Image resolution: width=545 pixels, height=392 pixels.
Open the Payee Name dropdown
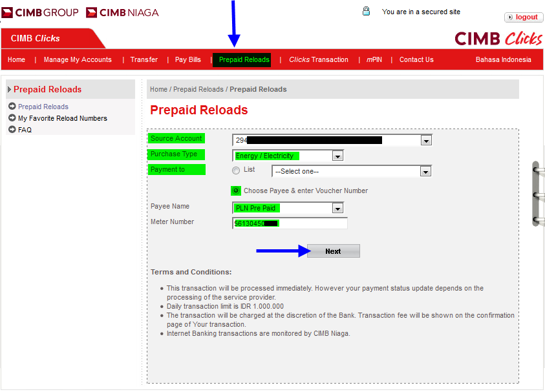point(337,209)
